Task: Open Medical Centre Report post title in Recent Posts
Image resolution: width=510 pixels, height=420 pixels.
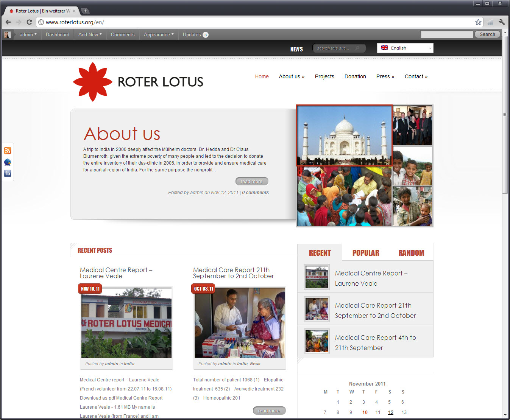Action: (x=116, y=273)
